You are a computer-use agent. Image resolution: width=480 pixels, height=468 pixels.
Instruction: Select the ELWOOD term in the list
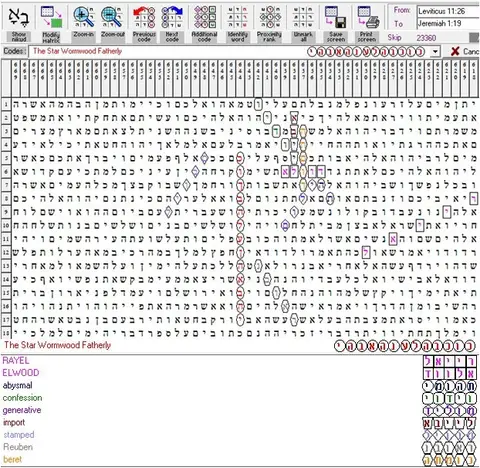(x=21, y=373)
